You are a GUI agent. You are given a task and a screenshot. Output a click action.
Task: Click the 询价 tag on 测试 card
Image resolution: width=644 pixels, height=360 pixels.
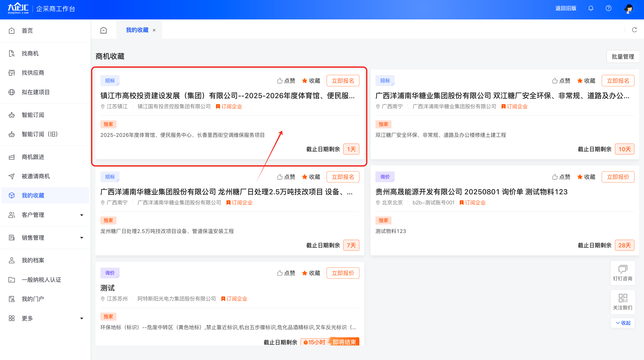pyautogui.click(x=110, y=273)
